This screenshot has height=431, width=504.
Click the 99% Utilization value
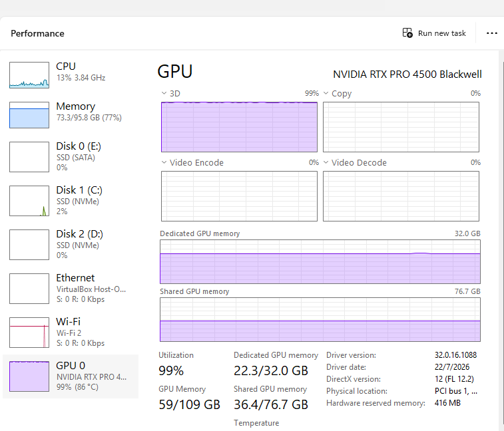point(171,371)
